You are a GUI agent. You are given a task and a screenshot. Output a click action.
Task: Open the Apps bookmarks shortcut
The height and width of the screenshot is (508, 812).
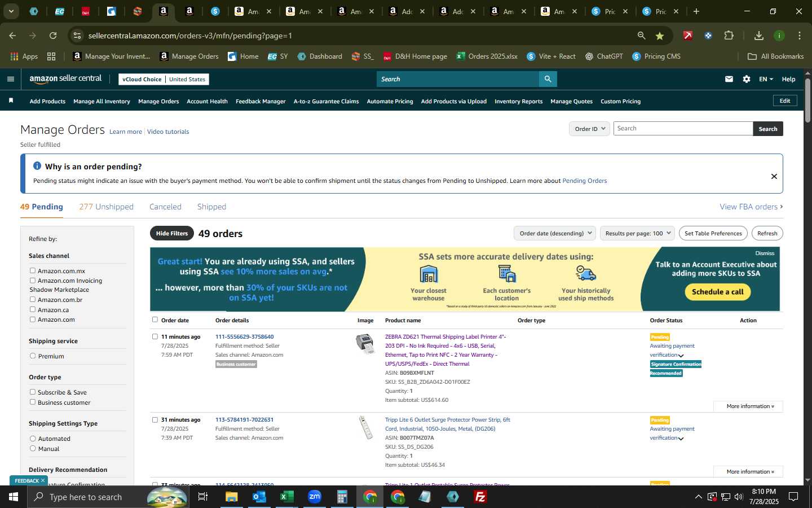[24, 56]
